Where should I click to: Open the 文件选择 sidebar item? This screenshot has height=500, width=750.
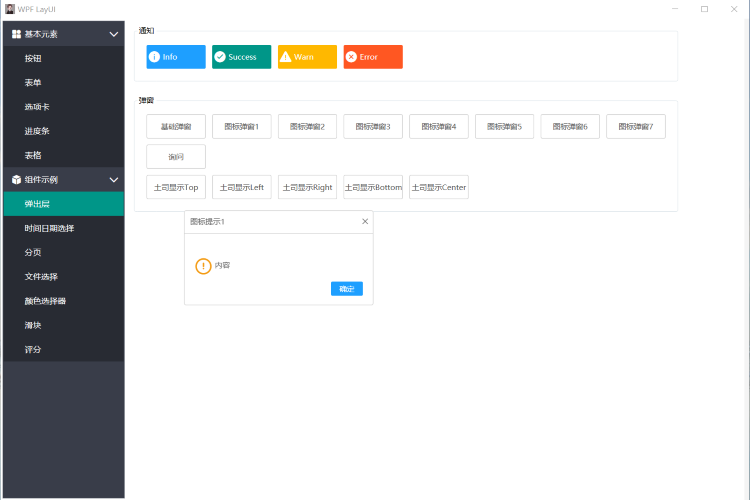tap(64, 277)
